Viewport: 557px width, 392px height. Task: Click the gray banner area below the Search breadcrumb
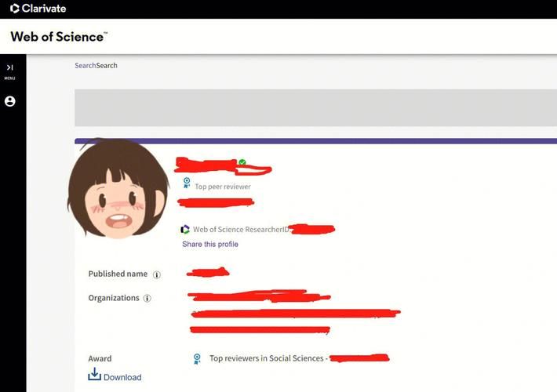316,107
